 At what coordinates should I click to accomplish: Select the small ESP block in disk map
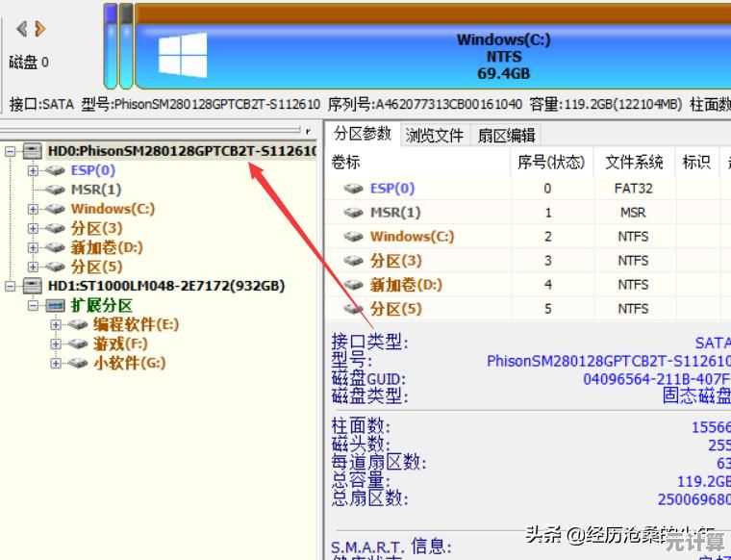(x=111, y=48)
